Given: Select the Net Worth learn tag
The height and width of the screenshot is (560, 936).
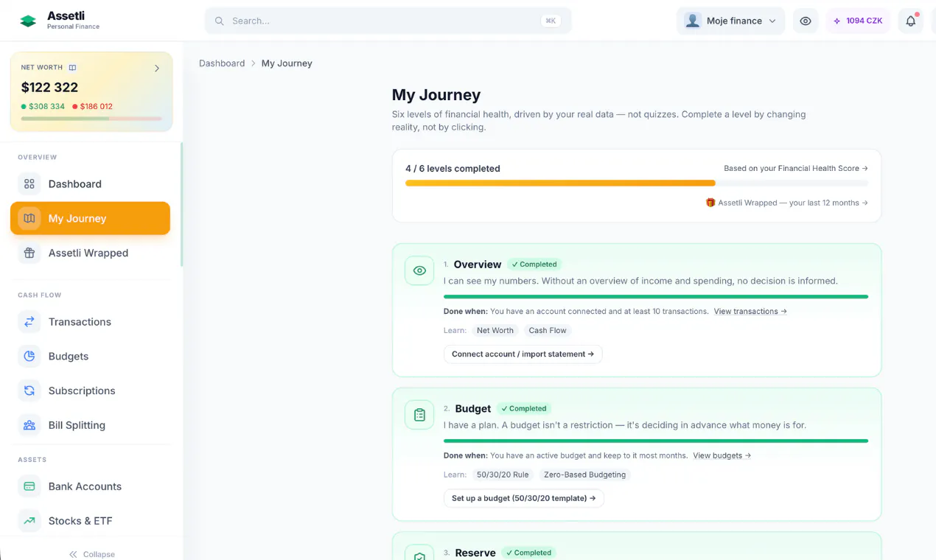Looking at the screenshot, I should (x=495, y=330).
